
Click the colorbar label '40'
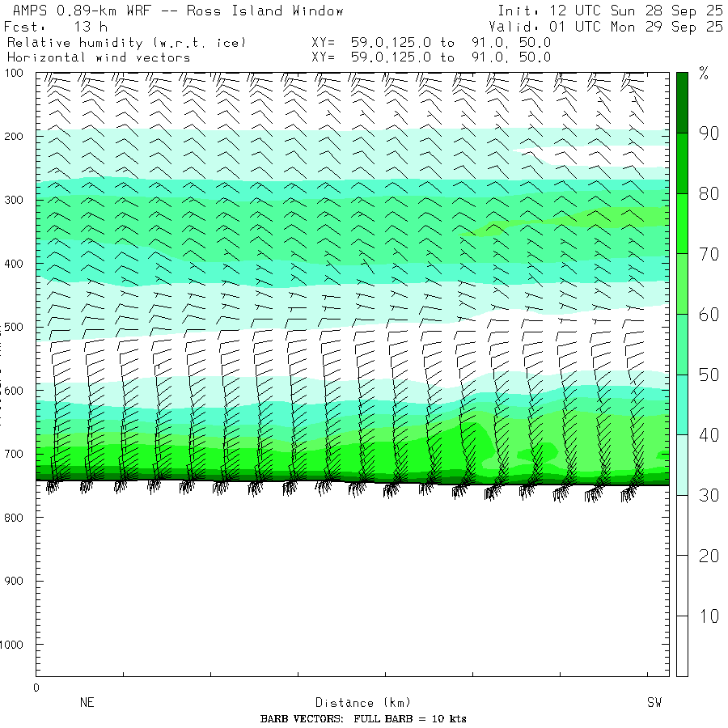pos(709,435)
